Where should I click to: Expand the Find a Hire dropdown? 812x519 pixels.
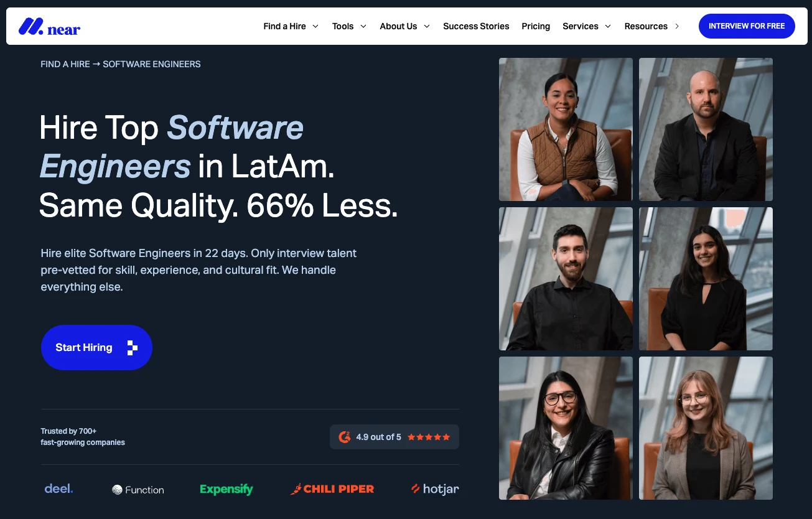pos(291,26)
